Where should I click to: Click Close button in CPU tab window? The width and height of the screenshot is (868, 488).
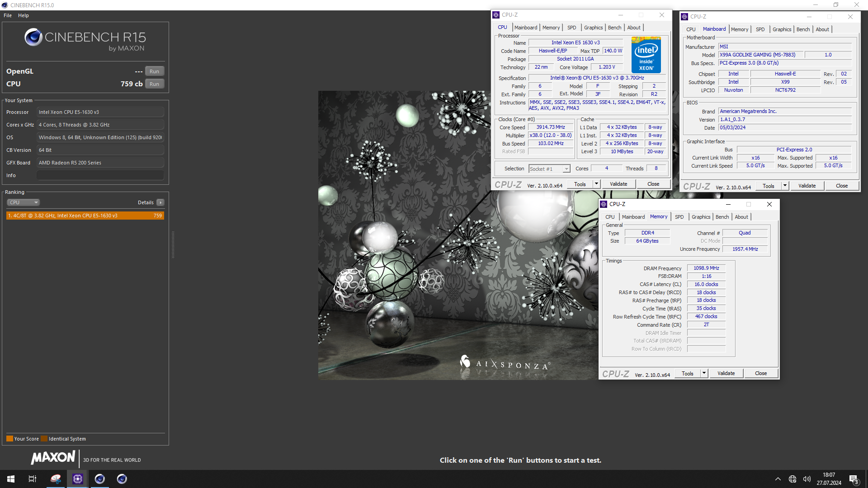pos(653,184)
